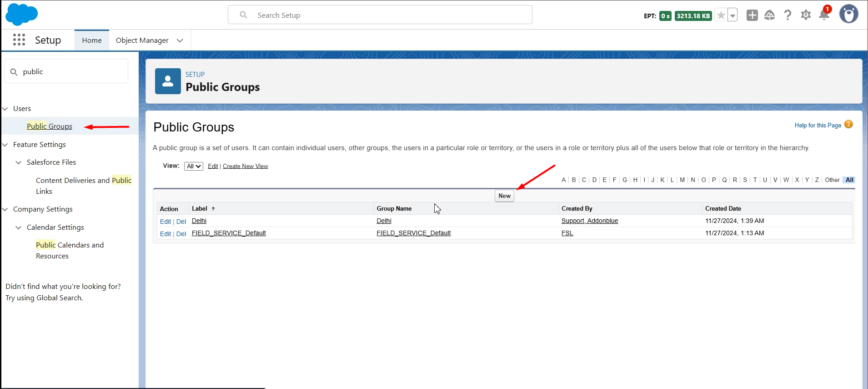Click the FIELD_SERVICE_Default Group Name cell
The width and height of the screenshot is (868, 389).
[x=413, y=233]
